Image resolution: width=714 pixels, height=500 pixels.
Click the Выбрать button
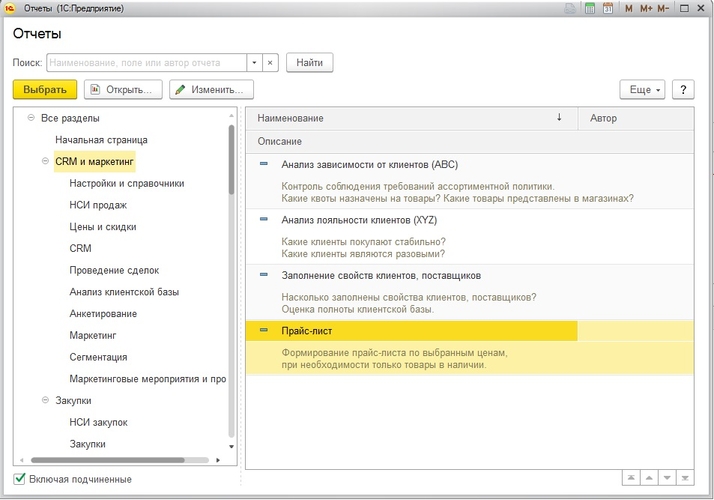click(x=45, y=90)
